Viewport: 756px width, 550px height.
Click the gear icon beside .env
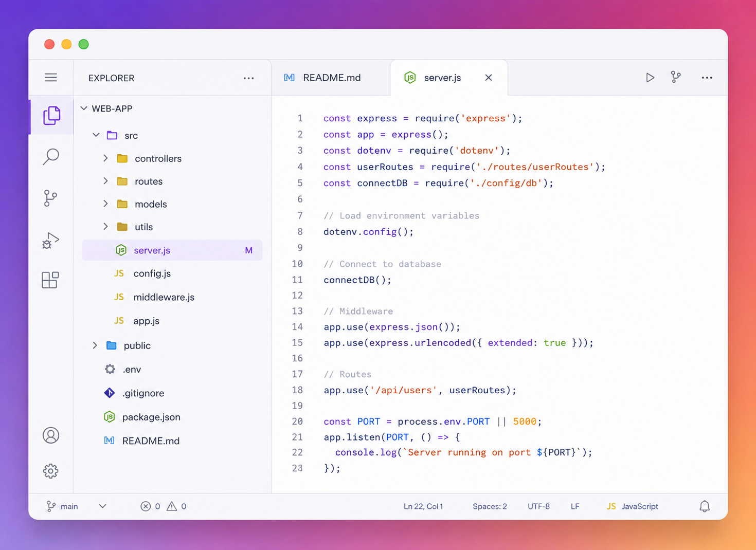(x=110, y=369)
